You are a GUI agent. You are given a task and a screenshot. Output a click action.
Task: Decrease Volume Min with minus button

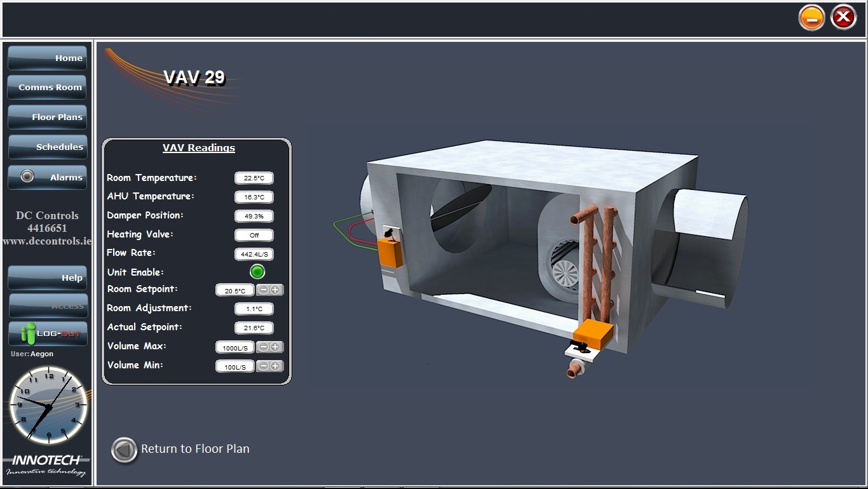pyautogui.click(x=264, y=366)
